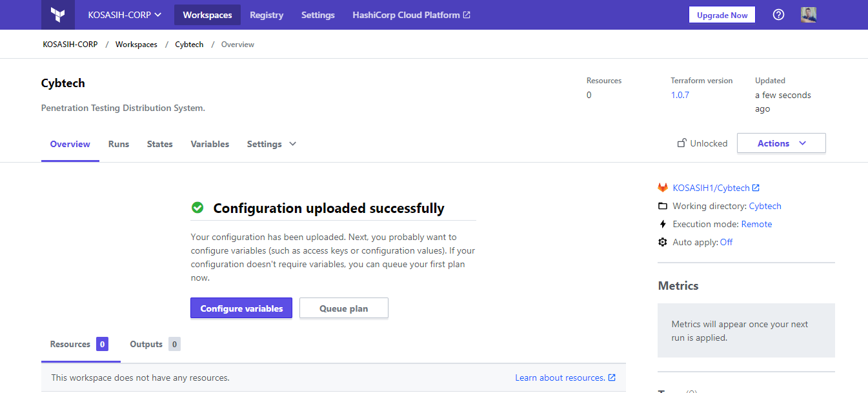Click the Terraform logo icon

(x=58, y=15)
